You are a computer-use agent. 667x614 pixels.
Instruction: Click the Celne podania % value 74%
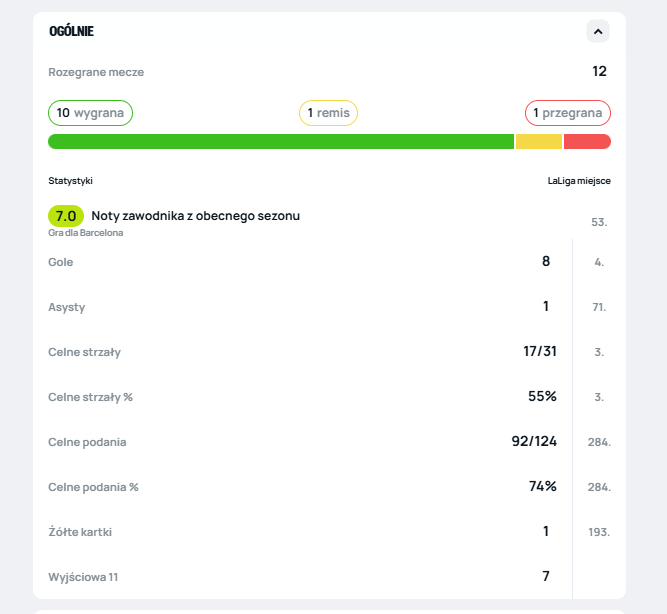click(x=543, y=486)
